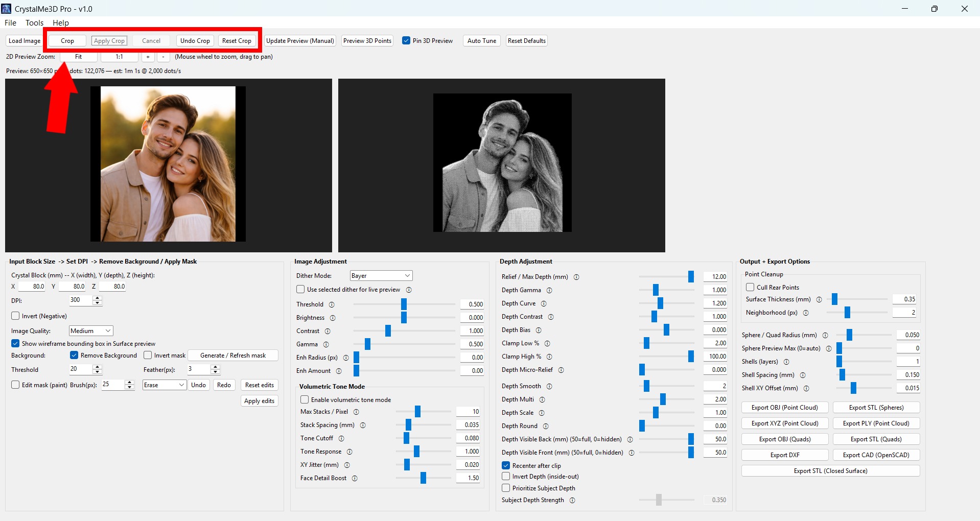Click info icon beside Surface Thickness
Viewport: 980px width, 521px height.
pyautogui.click(x=819, y=299)
